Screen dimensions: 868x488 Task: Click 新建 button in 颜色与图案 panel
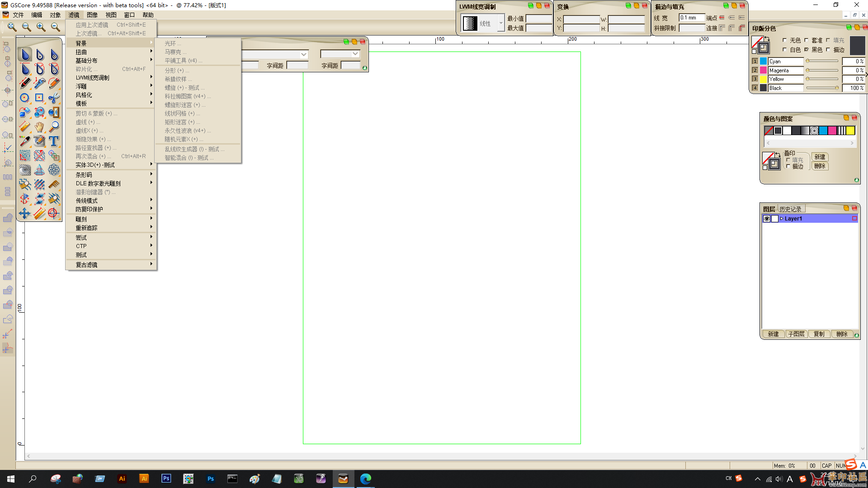820,157
